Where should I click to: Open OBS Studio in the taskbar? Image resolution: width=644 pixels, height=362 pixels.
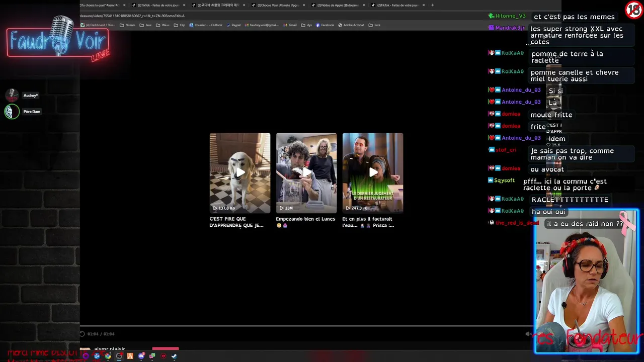[119, 356]
